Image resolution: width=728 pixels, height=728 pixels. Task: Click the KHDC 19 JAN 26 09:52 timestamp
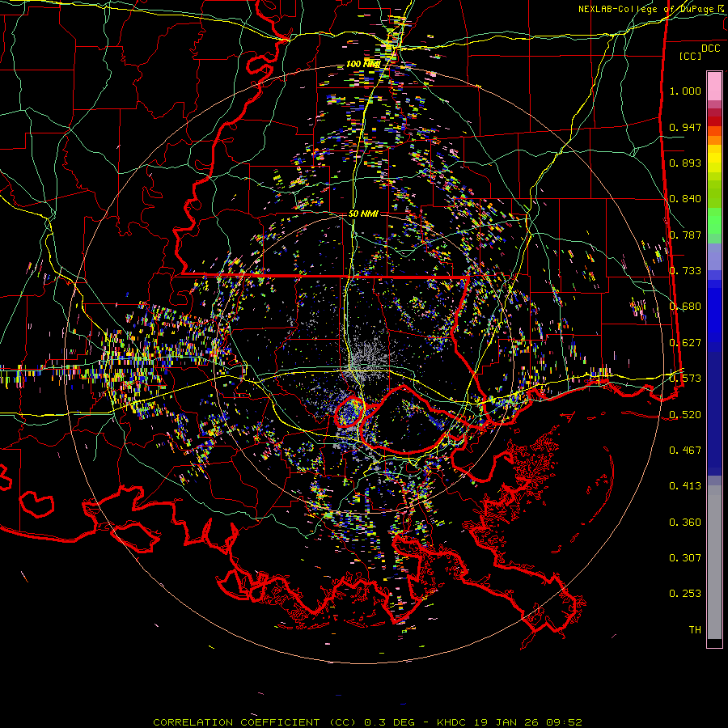[510, 722]
